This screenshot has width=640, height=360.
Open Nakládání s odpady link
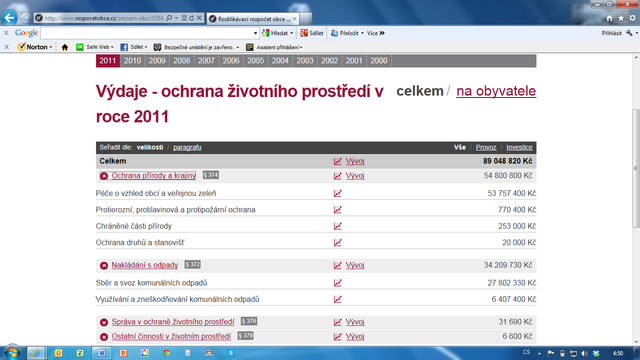[x=145, y=265]
